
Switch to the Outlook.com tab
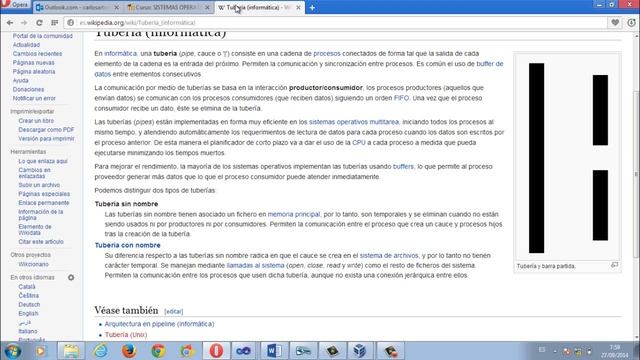click(77, 7)
